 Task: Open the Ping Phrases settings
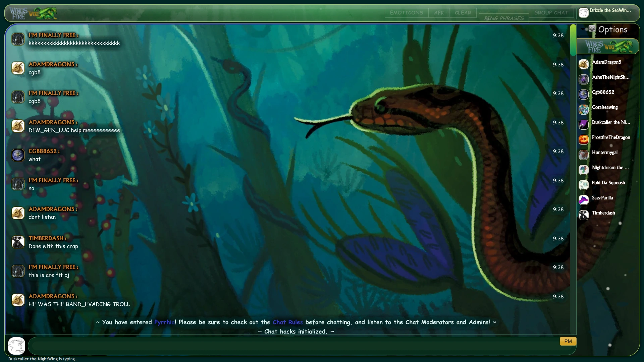(x=504, y=18)
